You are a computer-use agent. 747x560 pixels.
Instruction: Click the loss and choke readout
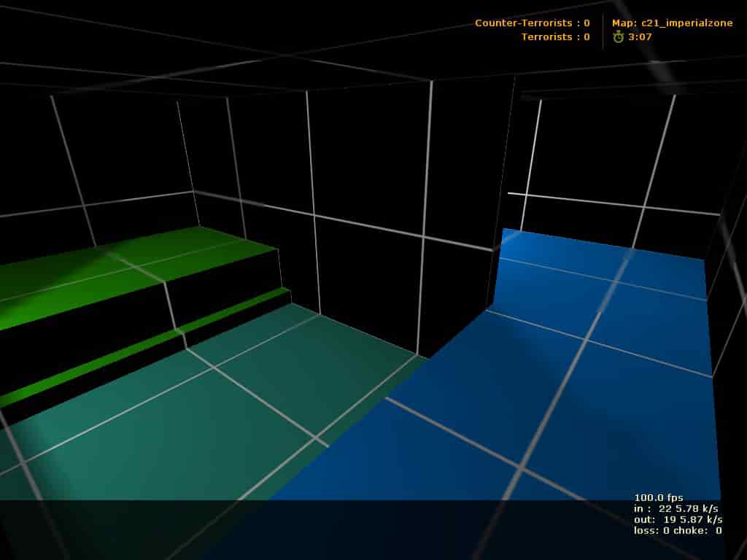(678, 531)
